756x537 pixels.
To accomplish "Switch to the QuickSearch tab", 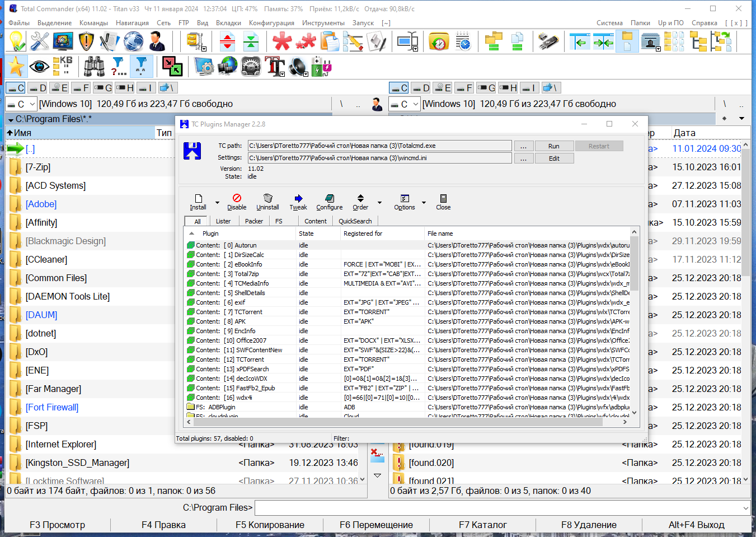I will 355,221.
